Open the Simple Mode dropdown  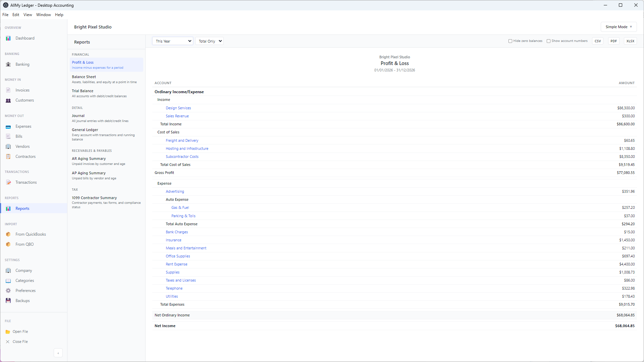(618, 27)
